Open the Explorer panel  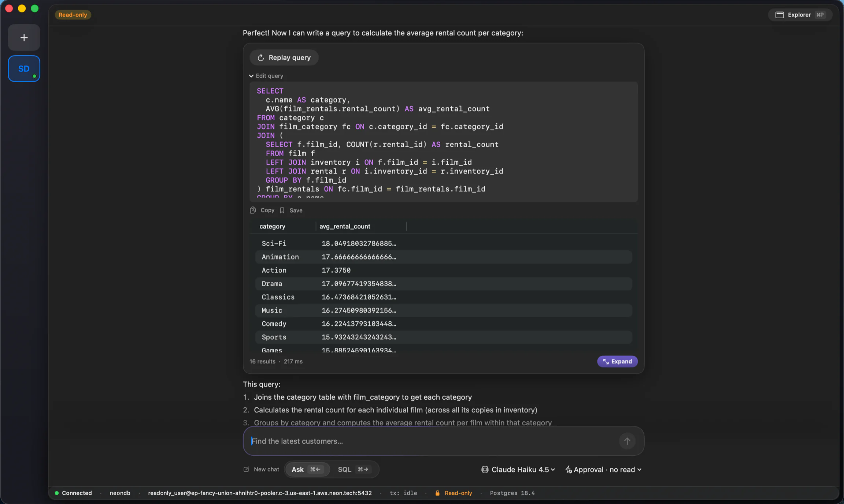pyautogui.click(x=800, y=15)
